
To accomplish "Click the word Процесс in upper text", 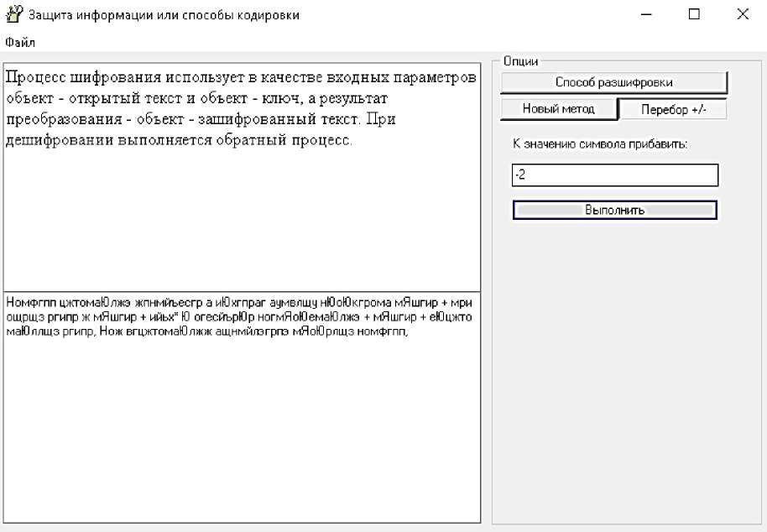I will pyautogui.click(x=34, y=77).
